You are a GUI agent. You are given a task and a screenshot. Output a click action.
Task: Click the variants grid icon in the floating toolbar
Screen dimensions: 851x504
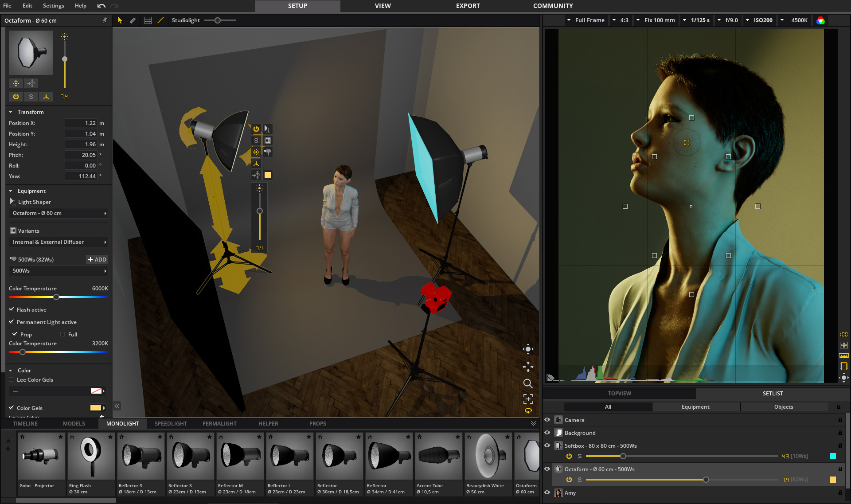(x=268, y=141)
